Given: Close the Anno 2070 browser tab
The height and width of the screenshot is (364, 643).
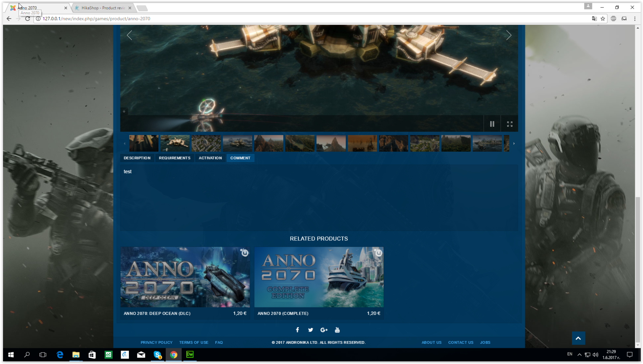Looking at the screenshot, I should tap(65, 8).
